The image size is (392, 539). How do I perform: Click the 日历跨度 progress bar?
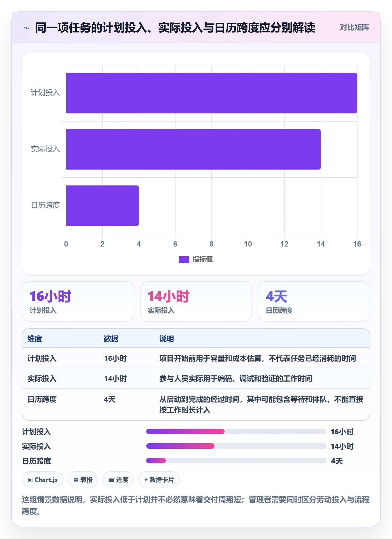pos(236,461)
